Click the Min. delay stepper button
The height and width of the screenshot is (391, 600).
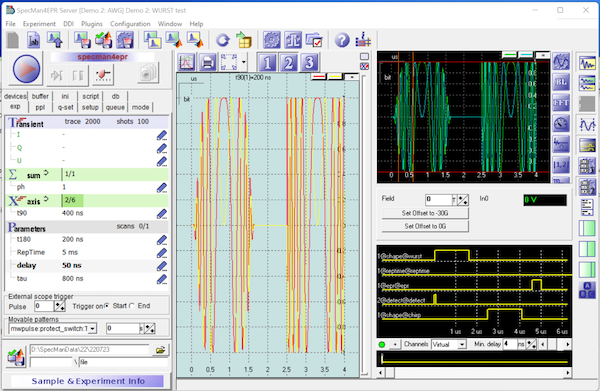(x=532, y=344)
